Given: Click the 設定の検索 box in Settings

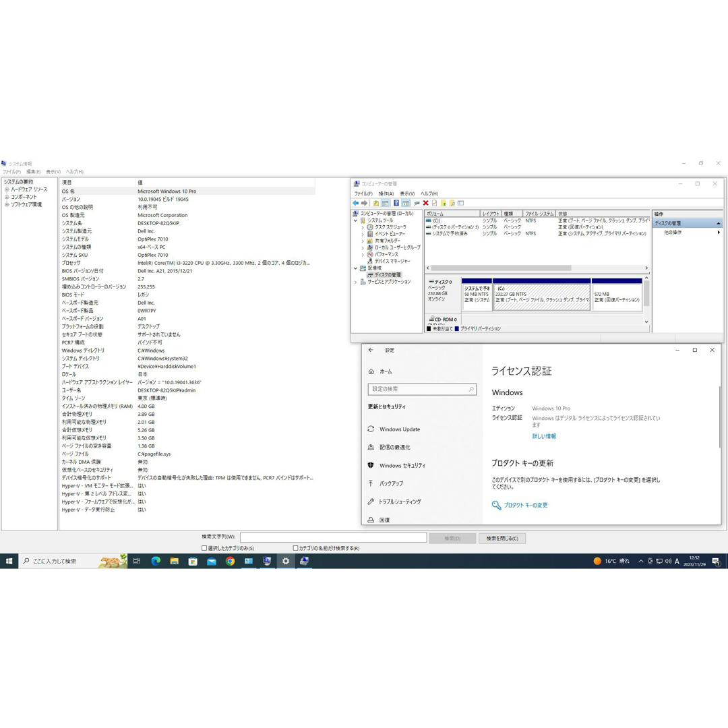Looking at the screenshot, I should pos(422,389).
